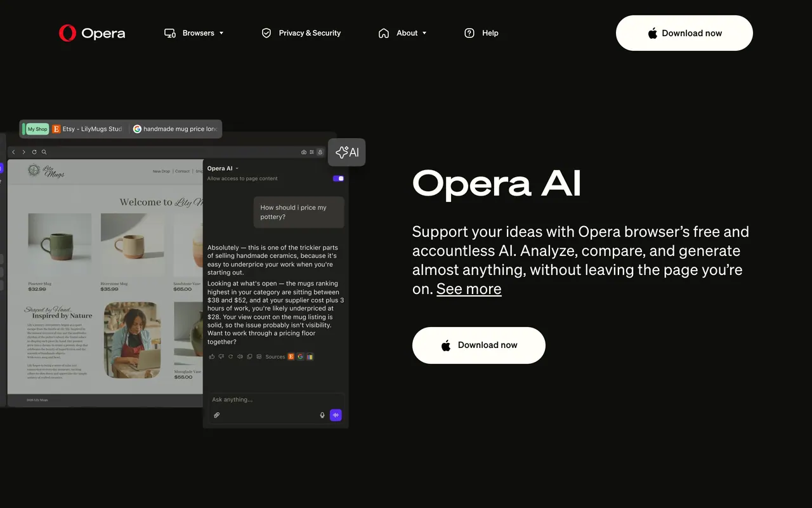
Task: Click the read aloud speaker icon
Action: 240,357
